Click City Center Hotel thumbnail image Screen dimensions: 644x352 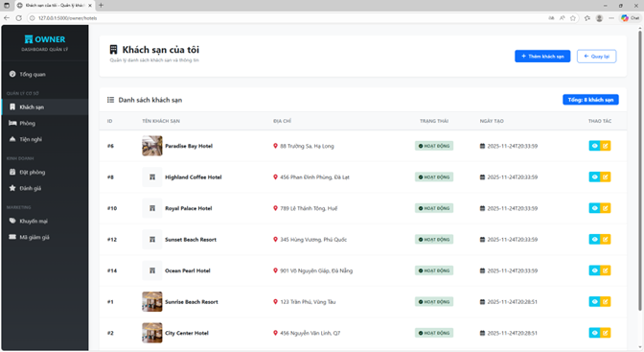152,333
